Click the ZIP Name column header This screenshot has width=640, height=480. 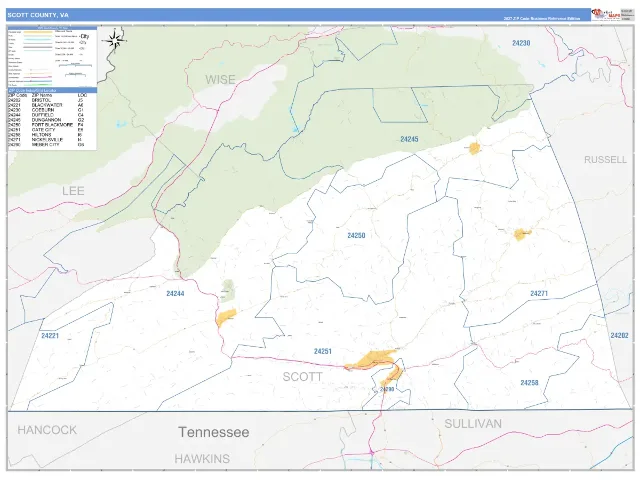(42, 95)
